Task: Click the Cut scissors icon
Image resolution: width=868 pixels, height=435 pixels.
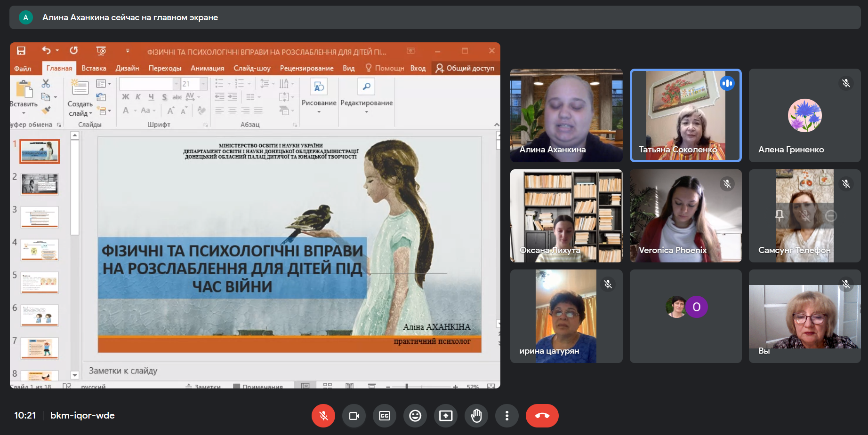Action: 46,84
